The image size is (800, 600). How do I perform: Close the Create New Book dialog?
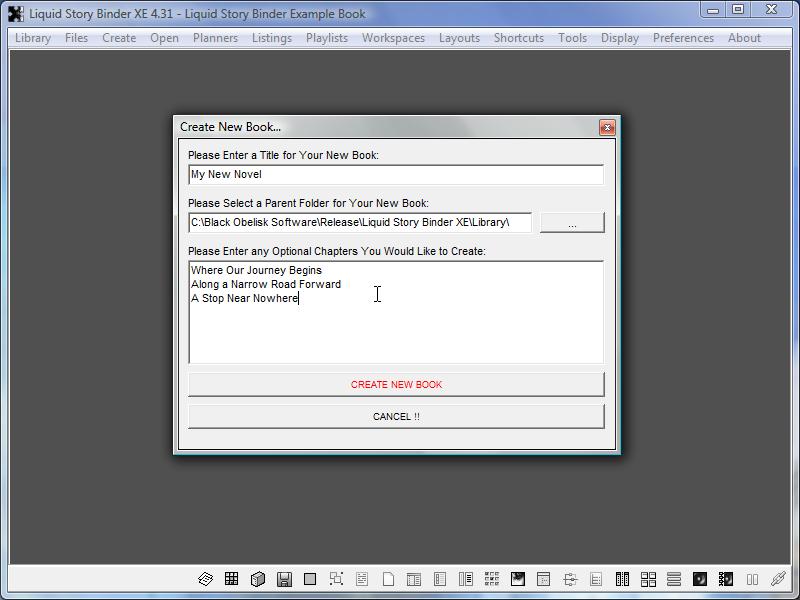click(606, 127)
